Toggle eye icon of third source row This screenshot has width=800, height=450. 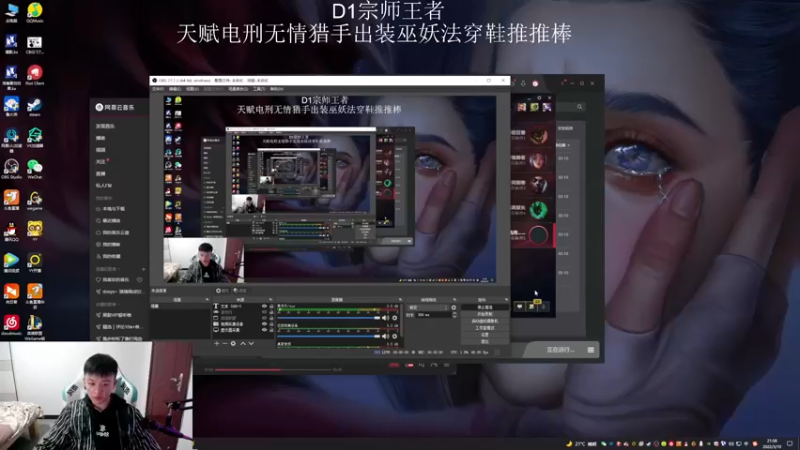(264, 318)
